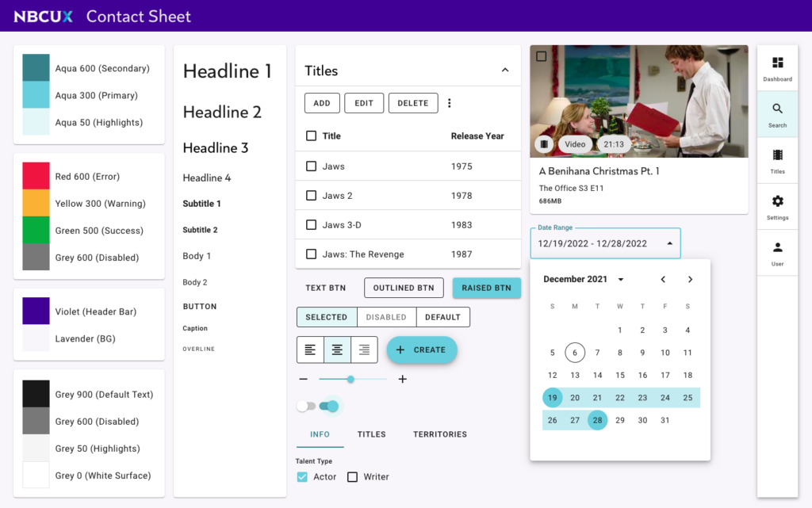Viewport: 812px width, 508px height.
Task: Open the Dashboard icon in sidebar
Action: [x=777, y=63]
